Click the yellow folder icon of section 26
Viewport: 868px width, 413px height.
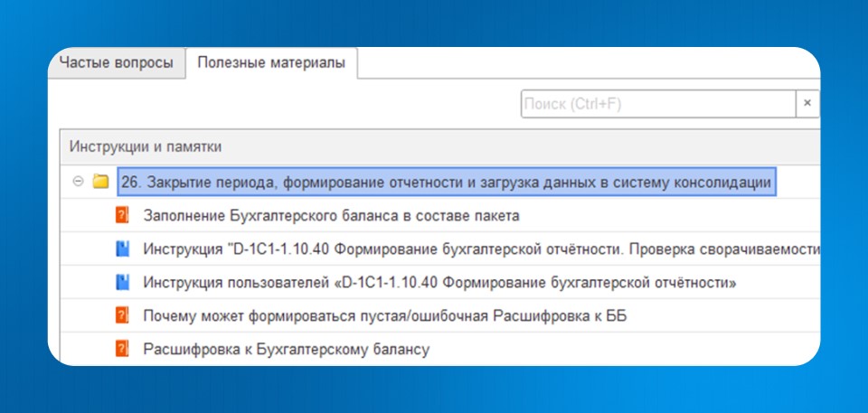(x=100, y=182)
